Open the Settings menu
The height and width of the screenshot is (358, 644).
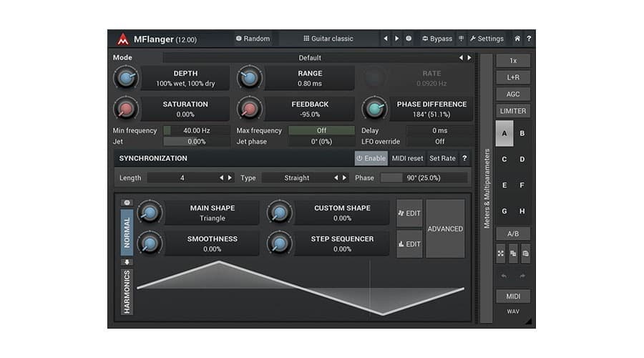[x=487, y=39]
